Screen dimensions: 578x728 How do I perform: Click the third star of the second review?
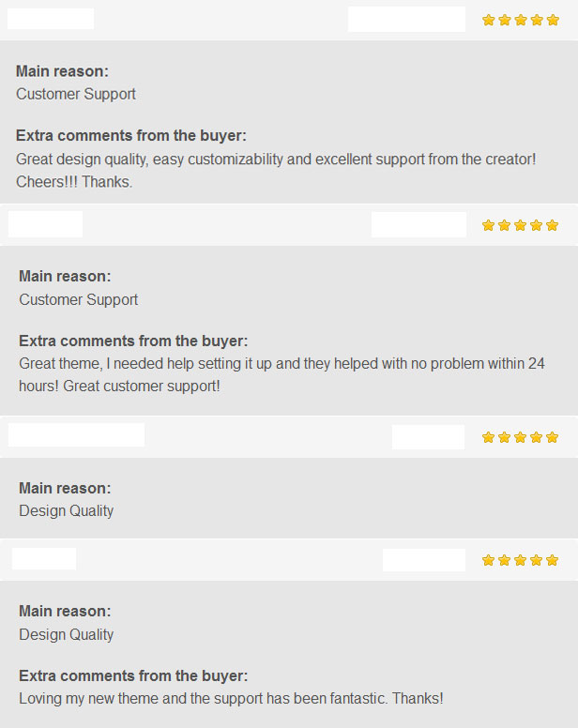(x=521, y=226)
